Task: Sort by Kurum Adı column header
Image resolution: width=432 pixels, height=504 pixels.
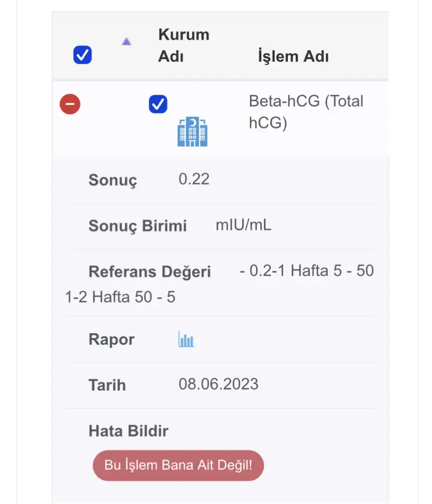Action: click(x=184, y=45)
